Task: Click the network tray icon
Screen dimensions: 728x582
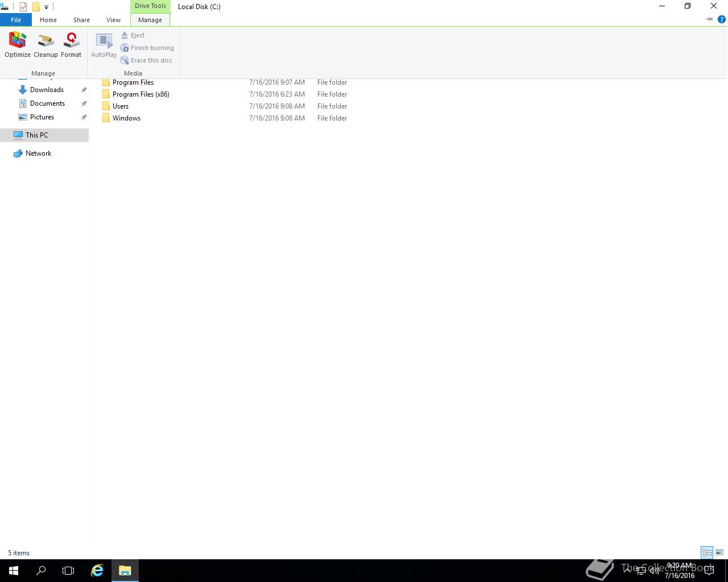Action: 641,571
